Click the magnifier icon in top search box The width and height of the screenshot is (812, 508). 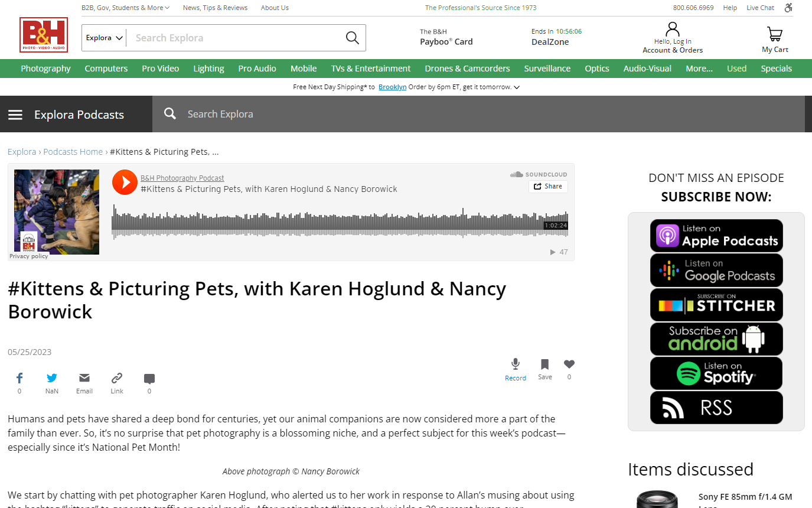tap(353, 38)
